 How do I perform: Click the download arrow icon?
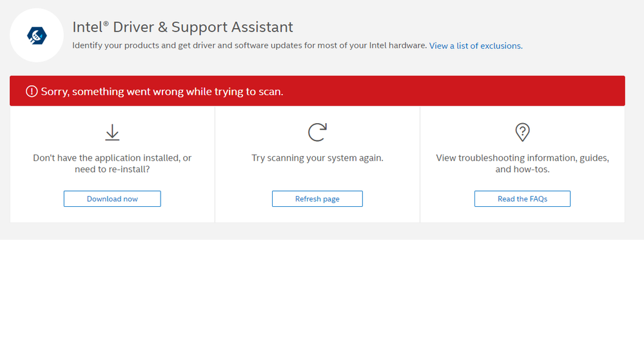[x=112, y=132]
